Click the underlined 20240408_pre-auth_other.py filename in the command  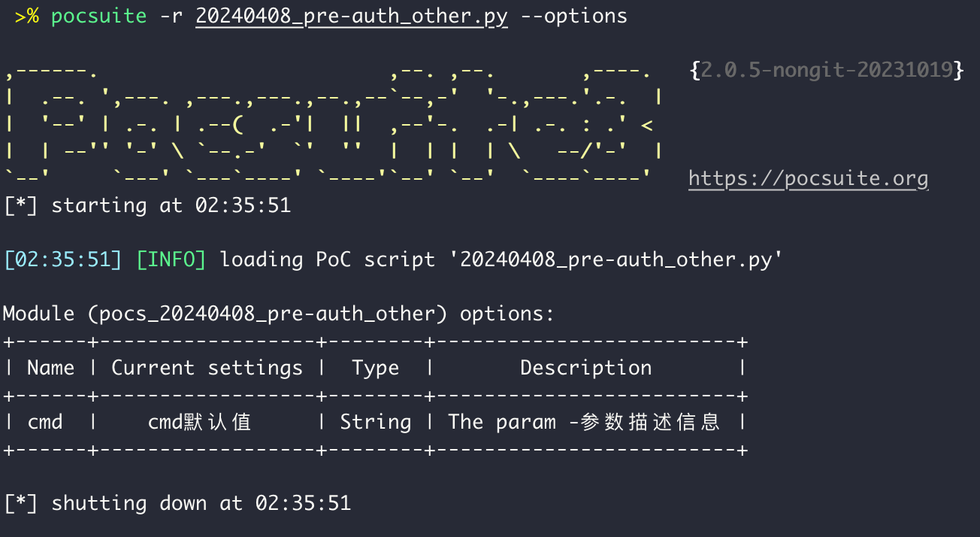point(351,16)
